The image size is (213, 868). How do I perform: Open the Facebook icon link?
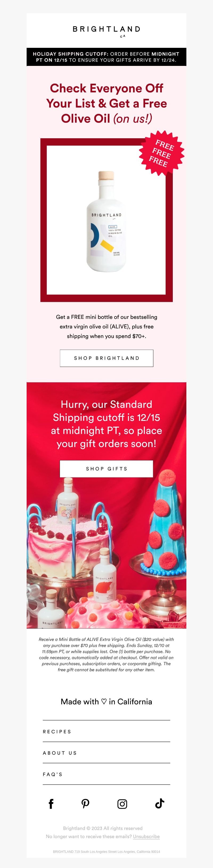[51, 804]
